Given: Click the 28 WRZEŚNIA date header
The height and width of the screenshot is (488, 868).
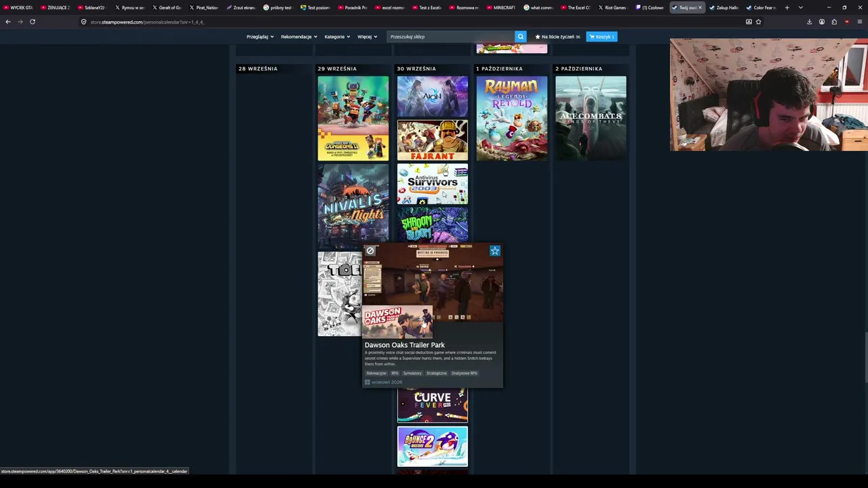Looking at the screenshot, I should [x=258, y=68].
